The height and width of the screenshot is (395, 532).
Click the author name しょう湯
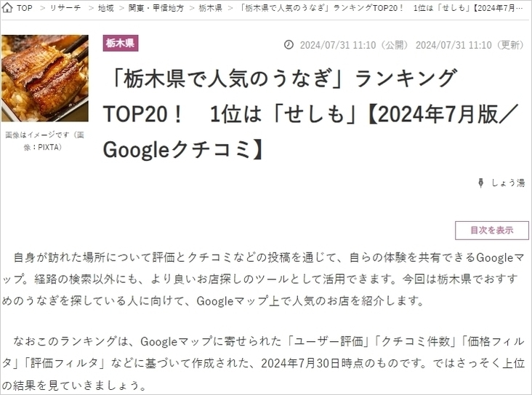pyautogui.click(x=508, y=183)
